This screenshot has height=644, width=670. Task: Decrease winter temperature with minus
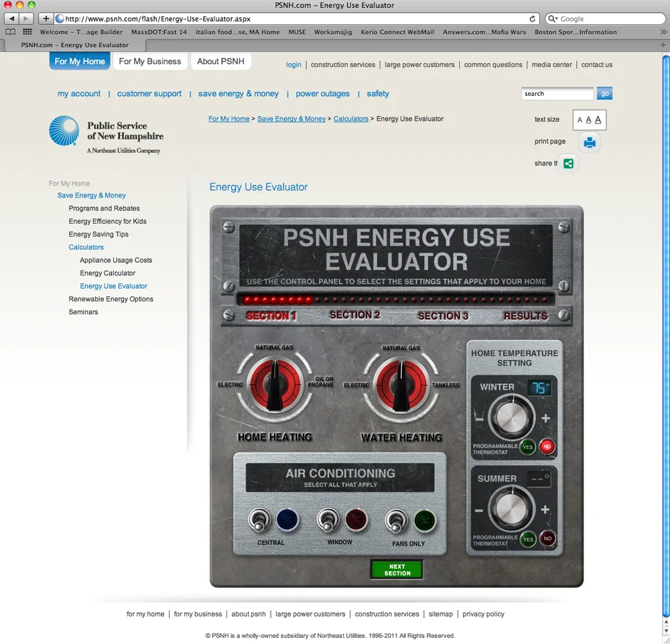pyautogui.click(x=480, y=419)
